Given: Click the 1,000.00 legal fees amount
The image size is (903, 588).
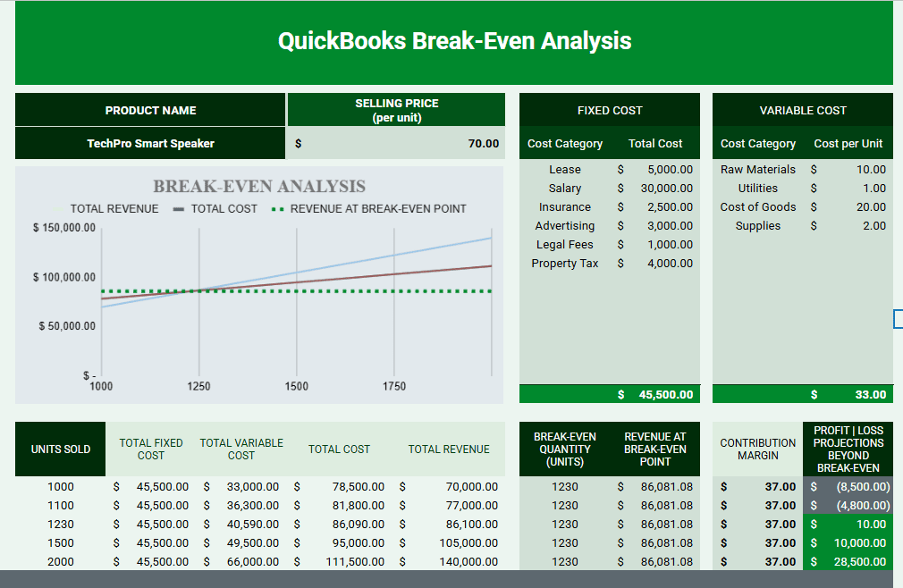Looking at the screenshot, I should (655, 245).
